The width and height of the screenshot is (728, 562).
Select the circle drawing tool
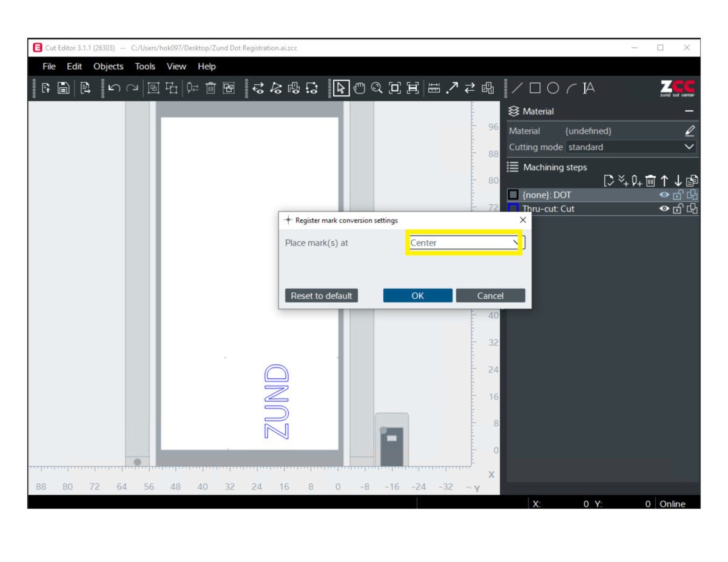click(x=553, y=89)
